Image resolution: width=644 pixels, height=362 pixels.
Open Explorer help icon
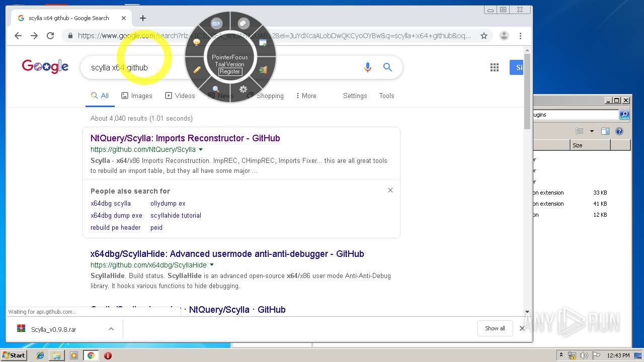(x=619, y=131)
